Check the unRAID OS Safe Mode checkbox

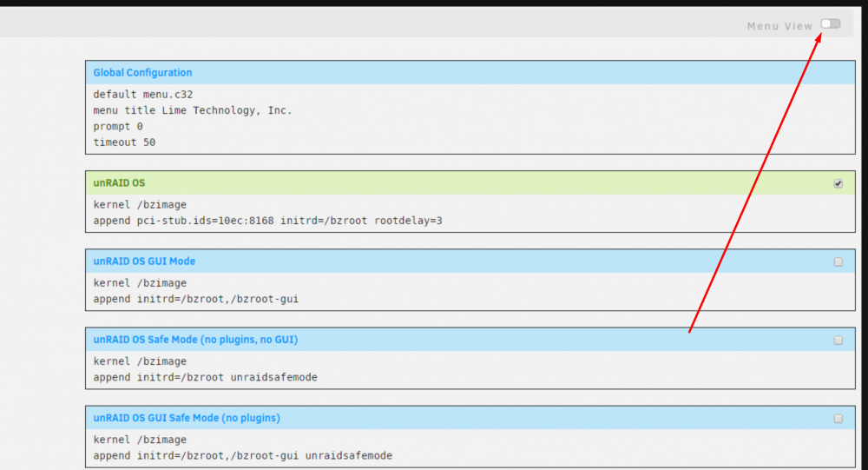click(x=838, y=341)
